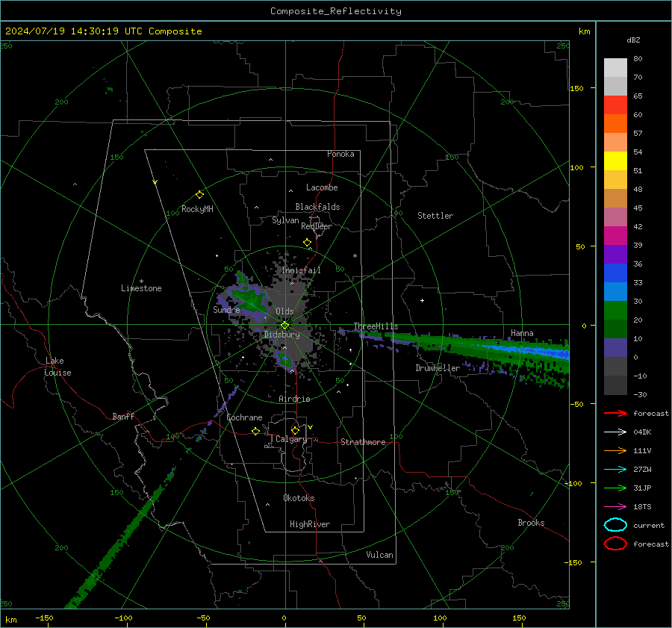
Task: Click the yellow diamond marker beside RockyMH
Action: click(199, 195)
